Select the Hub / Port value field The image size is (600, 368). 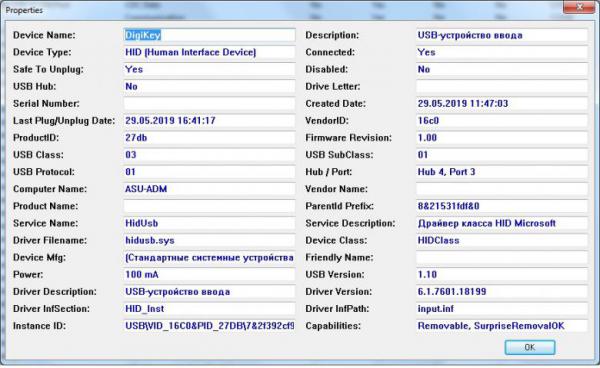502,172
